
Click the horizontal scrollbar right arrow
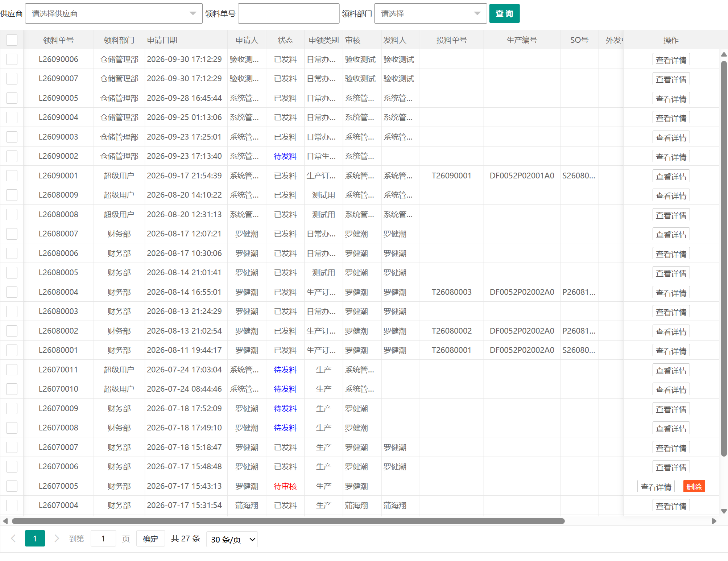[x=714, y=521]
